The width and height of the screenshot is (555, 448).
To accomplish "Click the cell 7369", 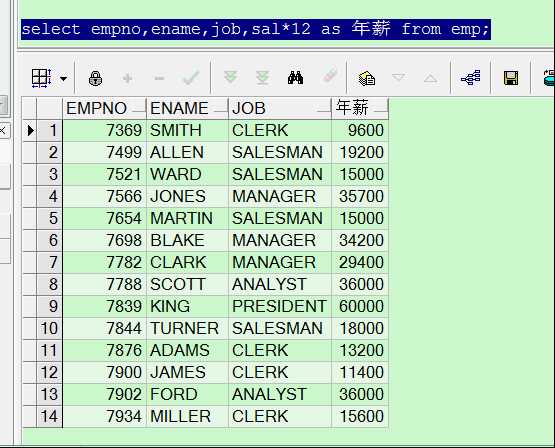I will click(104, 131).
